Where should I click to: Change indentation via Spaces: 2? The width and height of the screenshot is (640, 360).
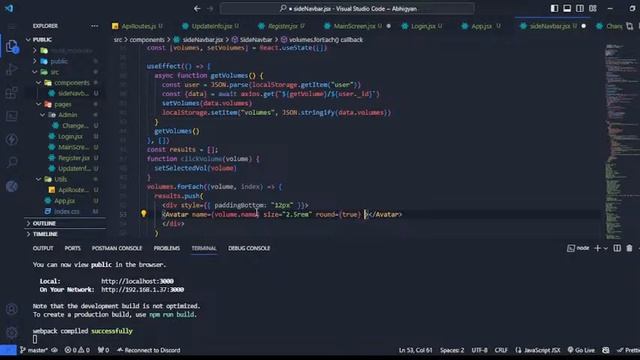click(452, 350)
